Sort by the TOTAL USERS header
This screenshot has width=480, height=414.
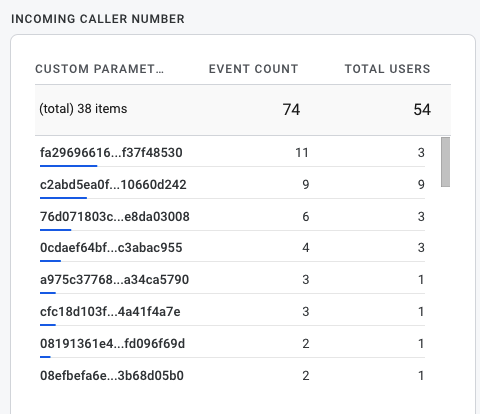click(387, 69)
